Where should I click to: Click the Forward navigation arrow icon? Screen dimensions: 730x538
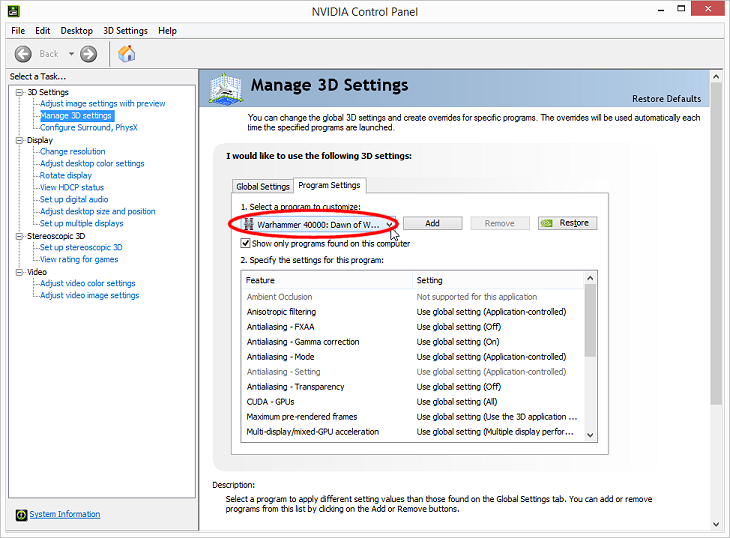click(x=88, y=54)
